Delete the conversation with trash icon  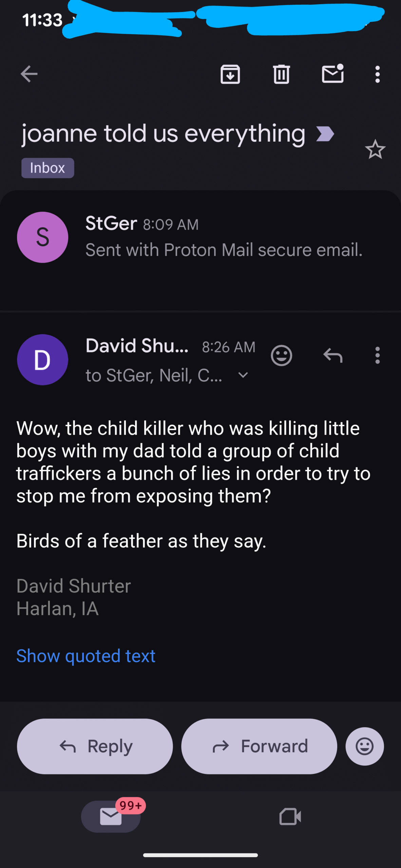coord(281,74)
